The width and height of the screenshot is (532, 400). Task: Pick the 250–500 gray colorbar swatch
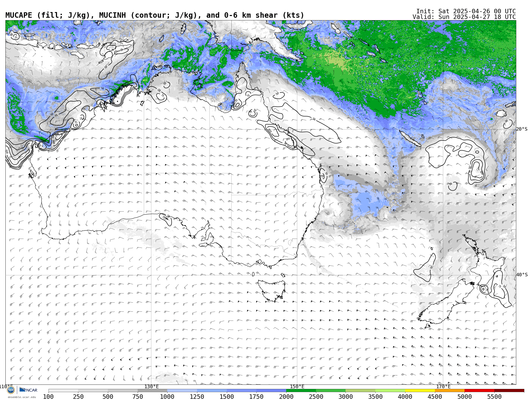coord(93,391)
